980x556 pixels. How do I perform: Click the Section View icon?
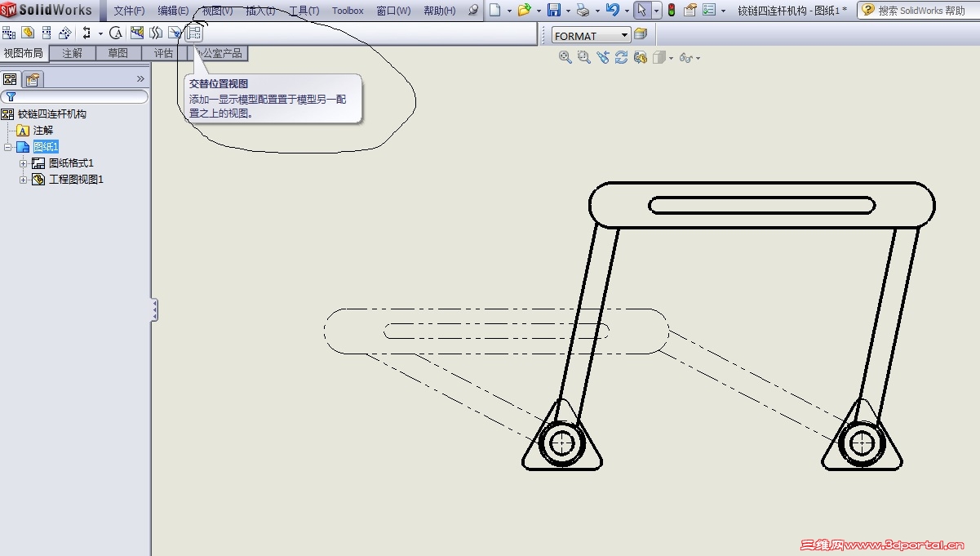tap(86, 33)
